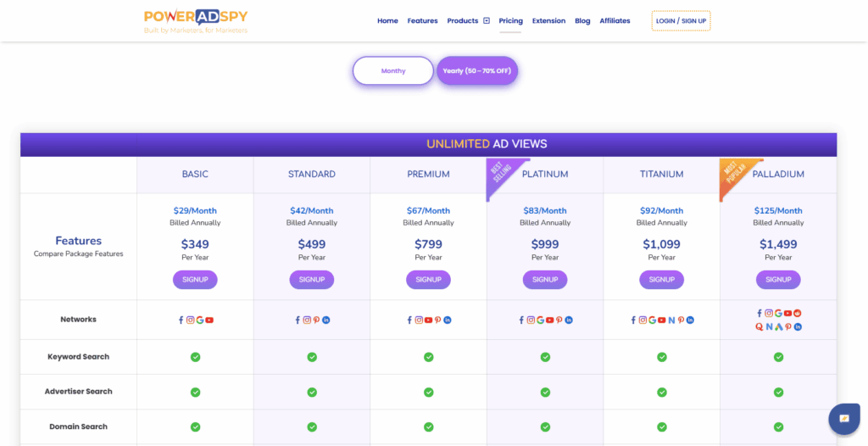
Task: Click Instagram icon in Palladium plan networks
Action: pyautogui.click(x=769, y=313)
